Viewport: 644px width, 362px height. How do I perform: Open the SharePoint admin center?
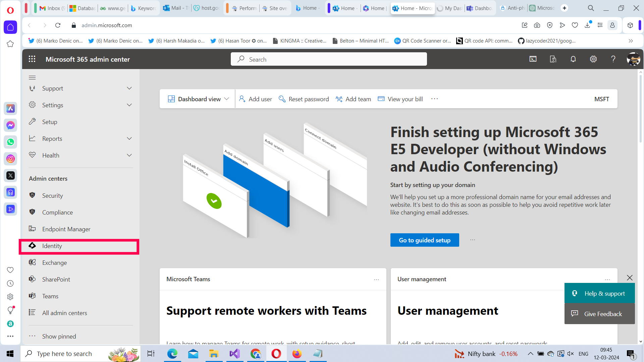(x=56, y=279)
